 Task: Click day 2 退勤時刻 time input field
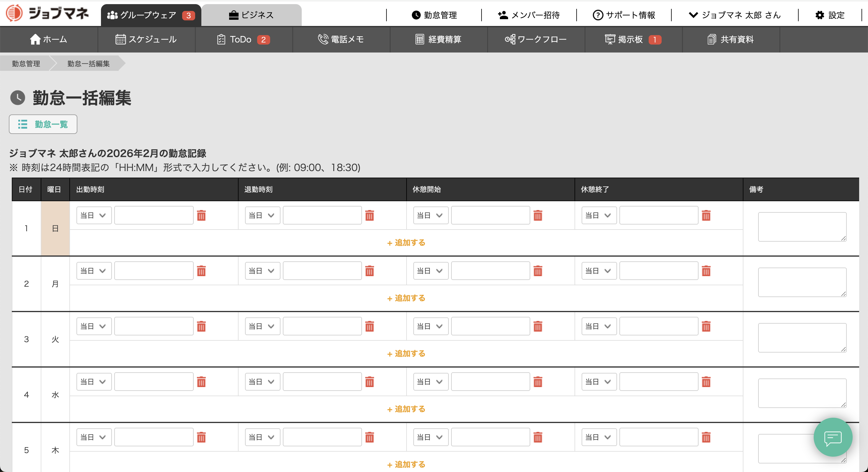[322, 271]
